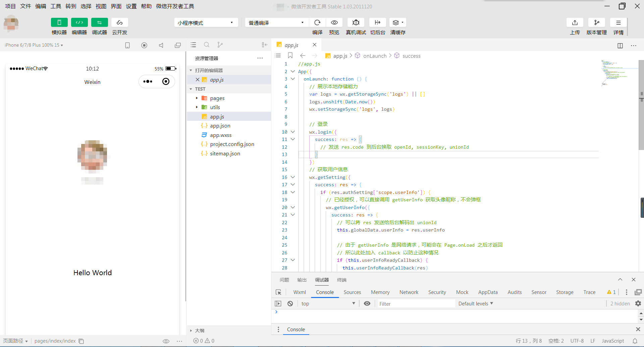The height and width of the screenshot is (347, 644).
Task: Open the 工具 menu
Action: (x=56, y=6)
